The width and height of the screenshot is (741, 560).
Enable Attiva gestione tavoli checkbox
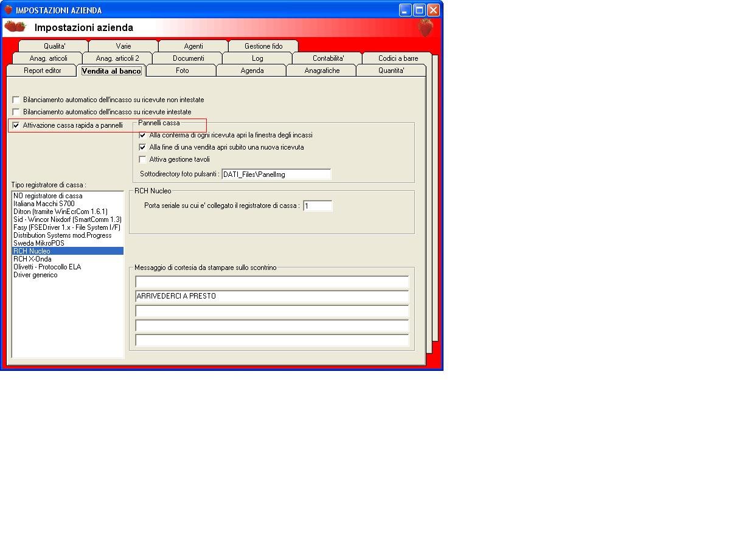pyautogui.click(x=143, y=159)
